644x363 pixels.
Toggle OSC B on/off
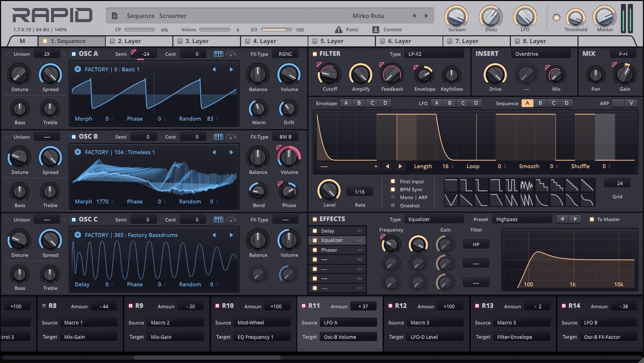[73, 137]
